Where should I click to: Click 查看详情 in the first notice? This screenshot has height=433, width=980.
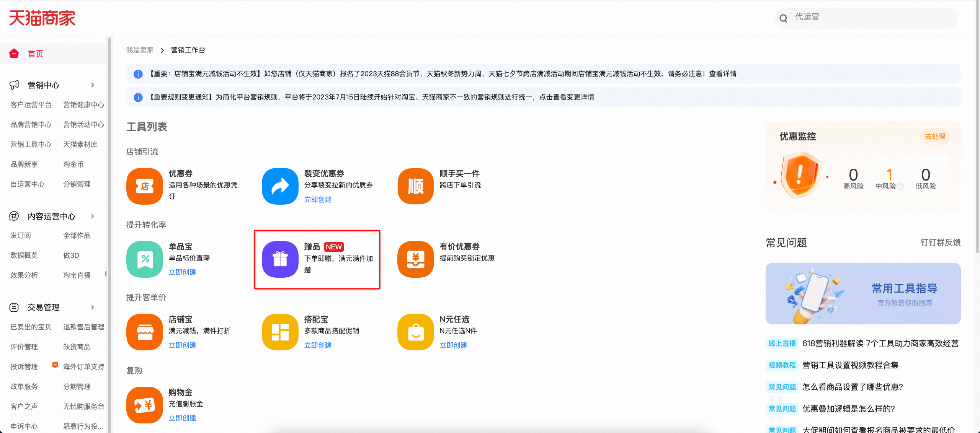point(723,74)
